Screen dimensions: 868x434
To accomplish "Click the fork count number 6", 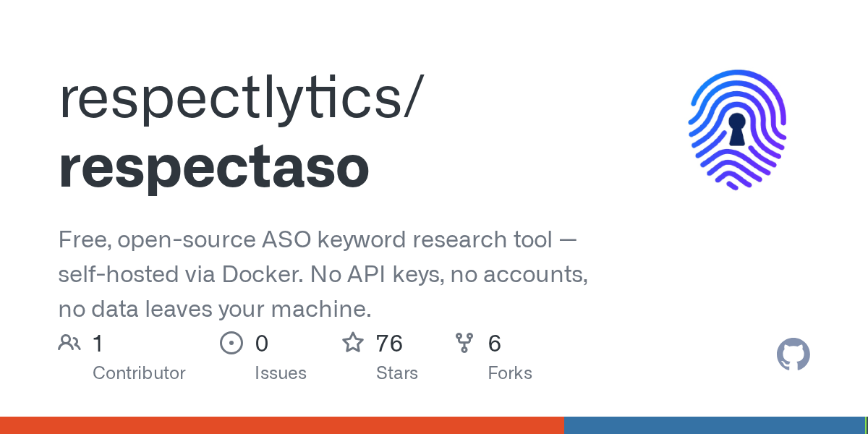I will click(495, 343).
